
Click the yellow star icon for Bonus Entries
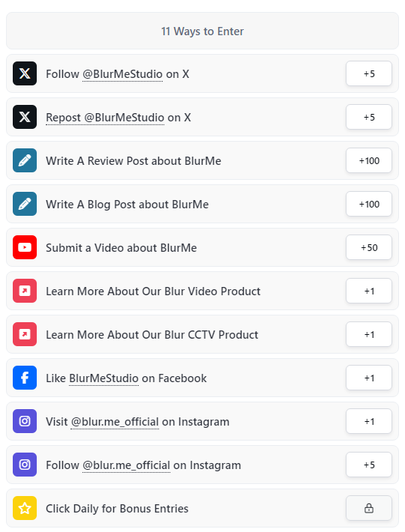[x=25, y=508]
